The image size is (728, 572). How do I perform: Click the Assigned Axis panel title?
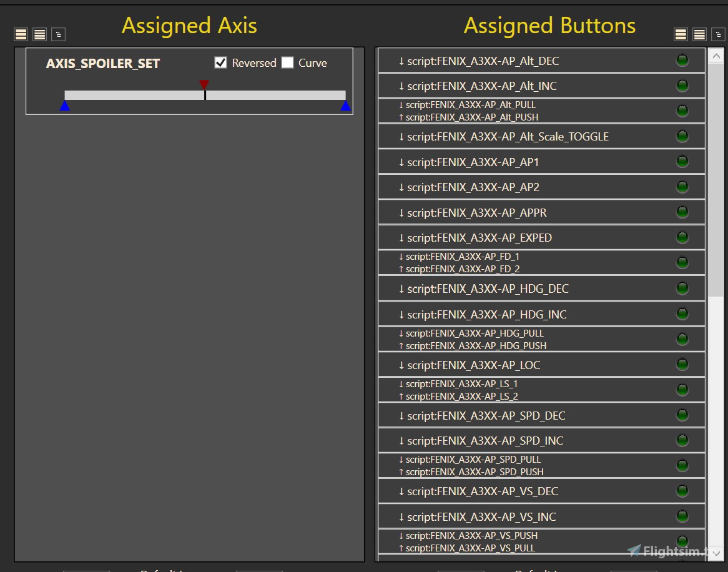189,26
